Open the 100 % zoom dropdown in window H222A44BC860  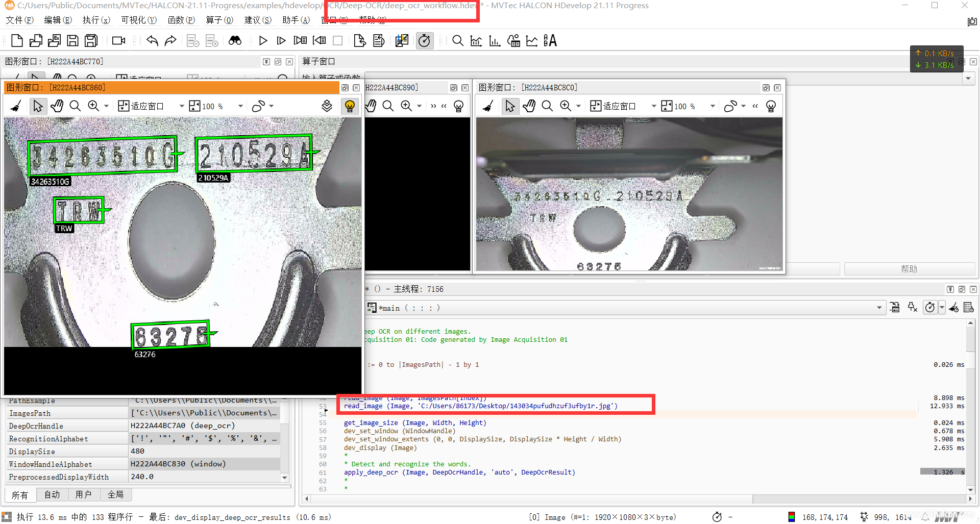(240, 106)
